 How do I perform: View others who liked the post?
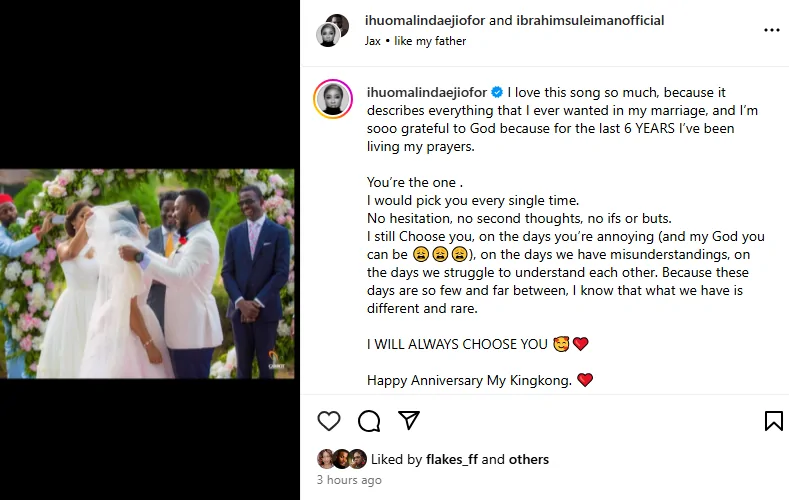529,460
